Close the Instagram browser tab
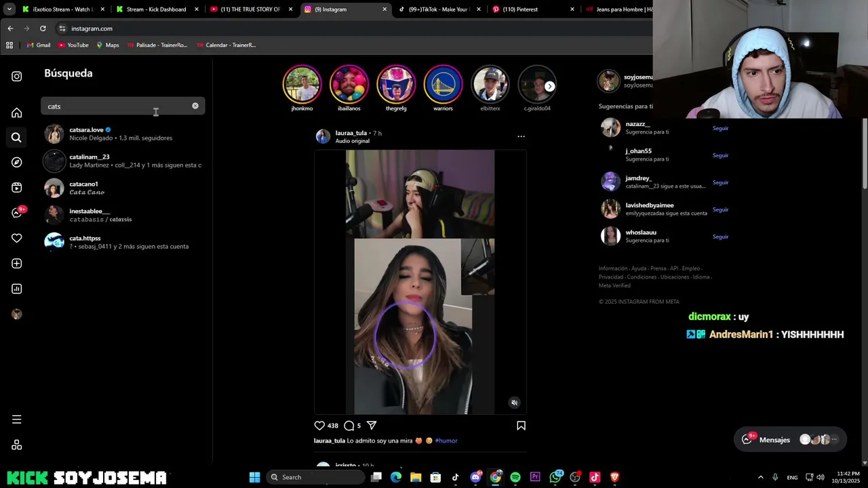Image resolution: width=868 pixels, height=488 pixels. click(384, 9)
